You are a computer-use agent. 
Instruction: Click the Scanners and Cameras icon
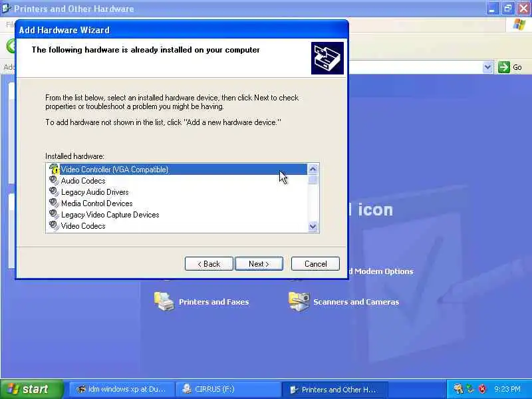tap(299, 301)
